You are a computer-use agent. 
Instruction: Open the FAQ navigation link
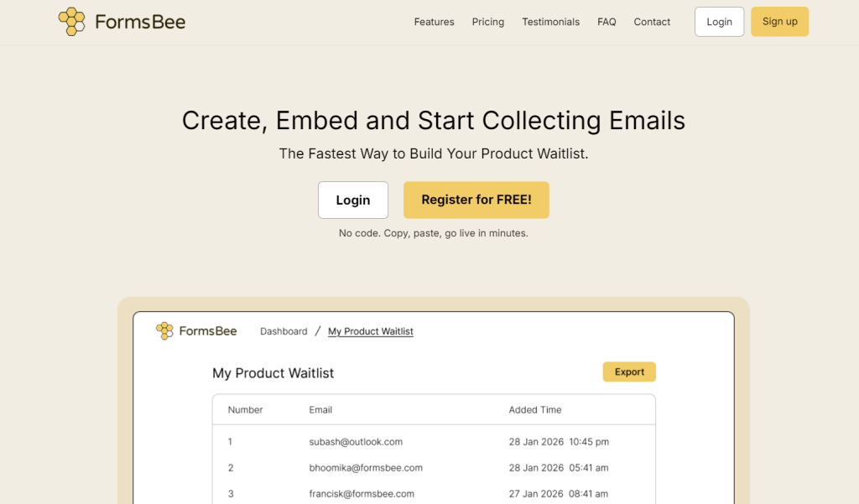607,22
